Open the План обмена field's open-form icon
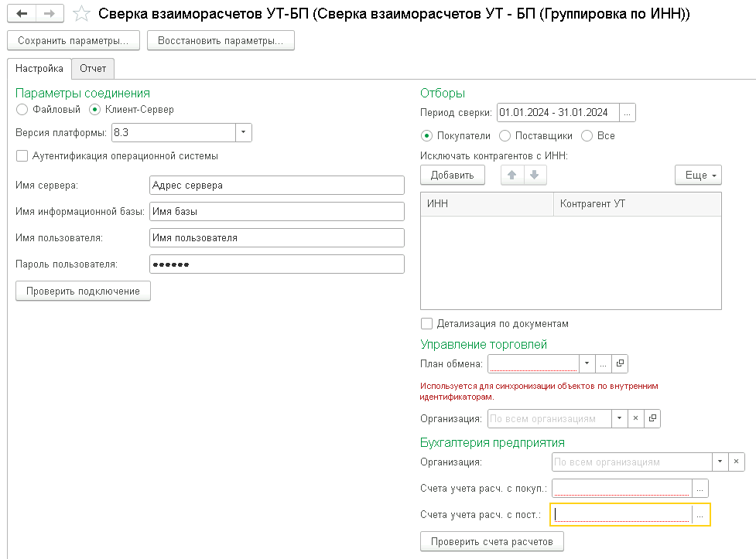 point(620,363)
